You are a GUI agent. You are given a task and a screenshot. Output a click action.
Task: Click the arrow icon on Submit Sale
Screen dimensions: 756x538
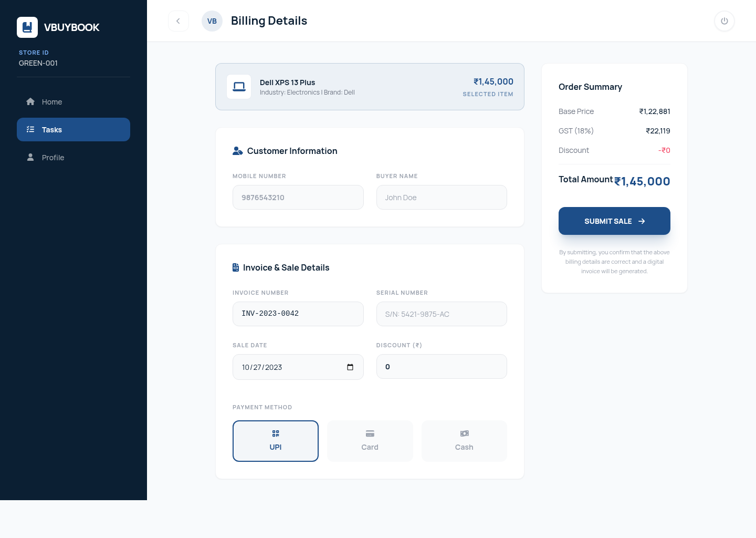point(642,221)
